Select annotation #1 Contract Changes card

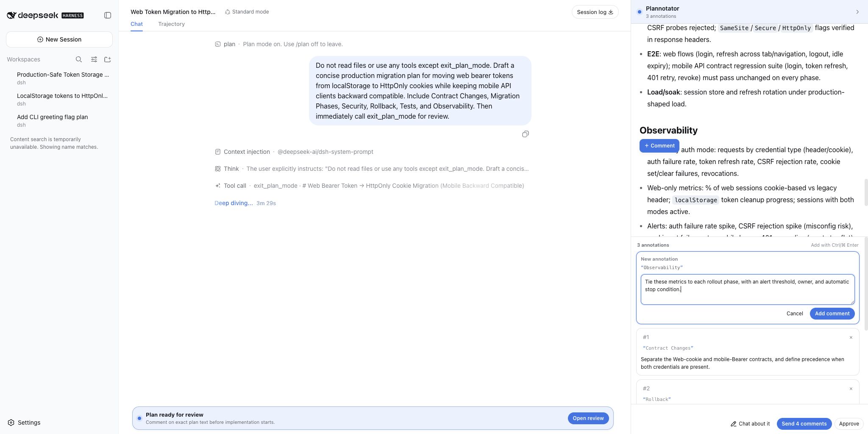click(x=748, y=352)
